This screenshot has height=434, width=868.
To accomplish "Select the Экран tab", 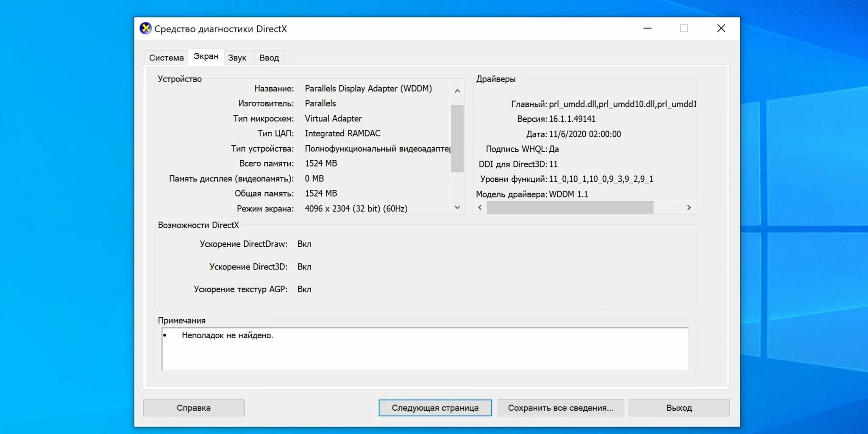I will (206, 56).
